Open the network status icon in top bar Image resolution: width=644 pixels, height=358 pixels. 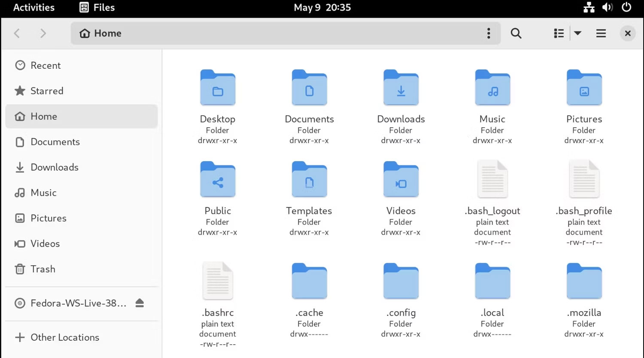589,7
